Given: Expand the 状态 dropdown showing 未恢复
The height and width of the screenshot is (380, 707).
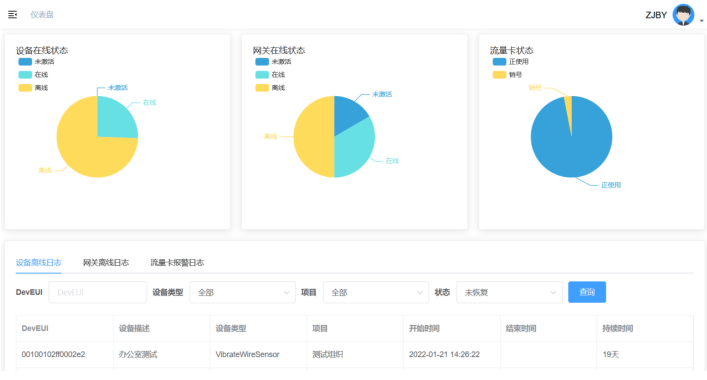Looking at the screenshot, I should [x=510, y=292].
